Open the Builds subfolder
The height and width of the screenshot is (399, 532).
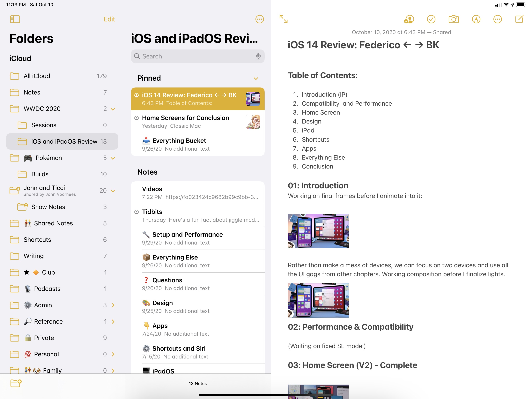point(62,174)
